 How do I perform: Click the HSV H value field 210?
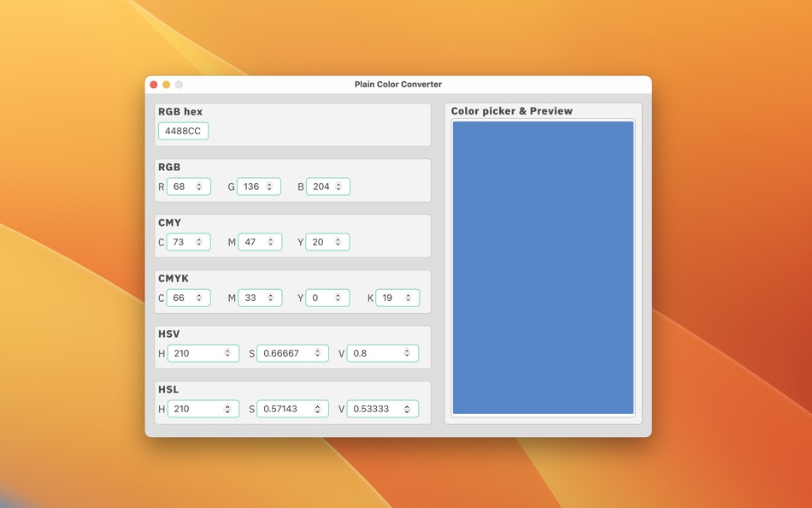click(203, 353)
